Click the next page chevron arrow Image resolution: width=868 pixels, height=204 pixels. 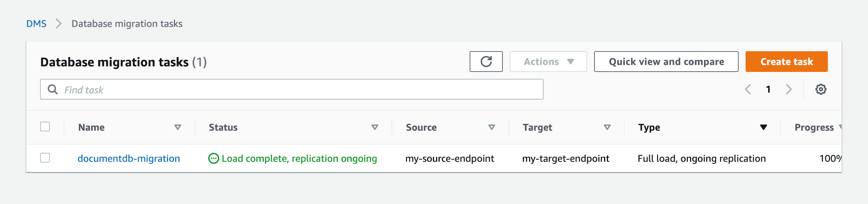click(x=788, y=90)
